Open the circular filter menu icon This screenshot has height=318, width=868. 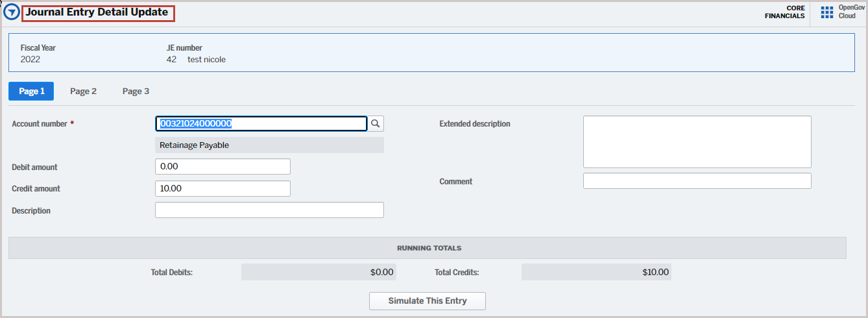coord(11,12)
